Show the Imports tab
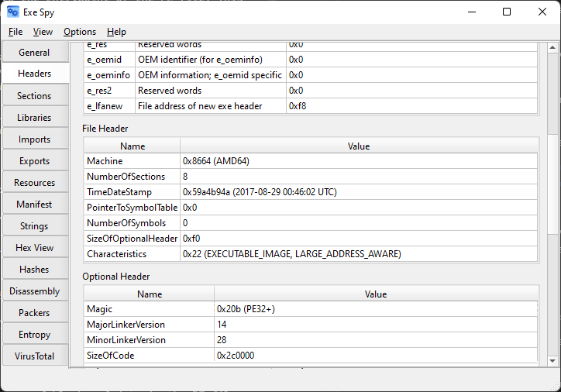561x392 pixels. tap(34, 139)
